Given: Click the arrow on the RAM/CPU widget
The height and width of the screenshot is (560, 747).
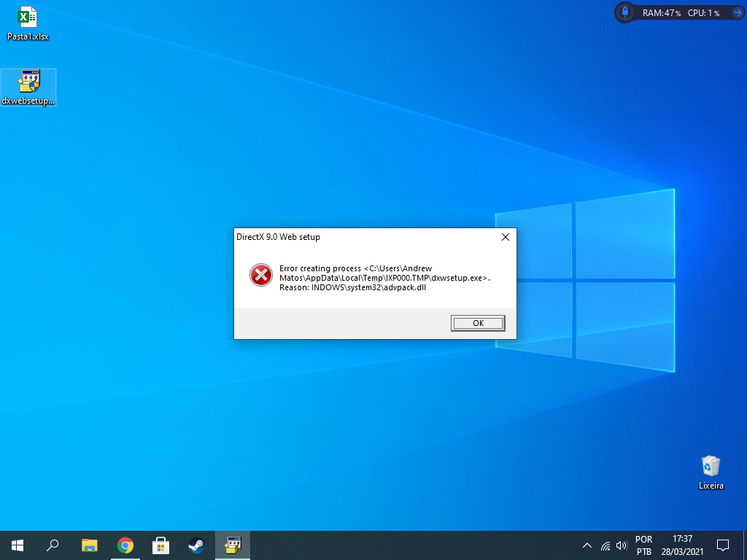Looking at the screenshot, I should (737, 13).
